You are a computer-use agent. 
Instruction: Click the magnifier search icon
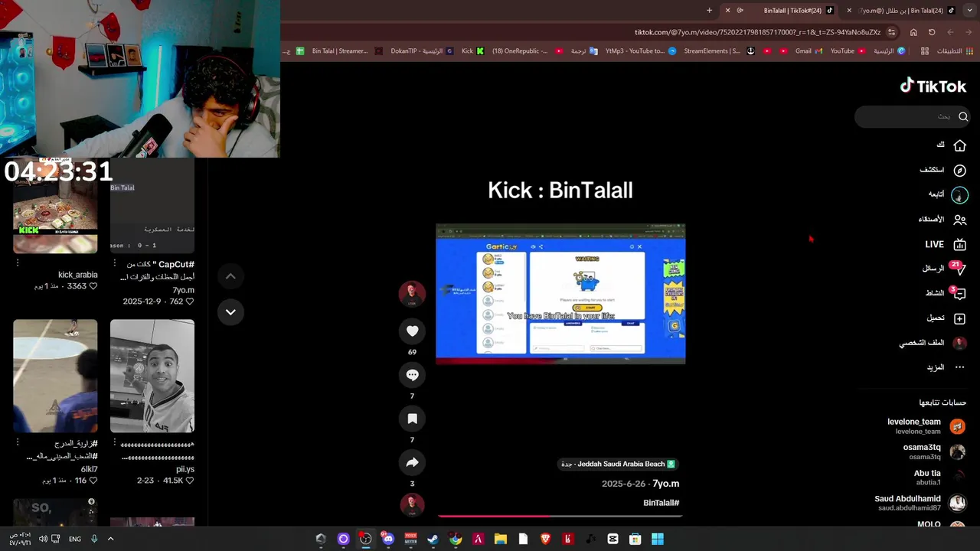tap(963, 116)
